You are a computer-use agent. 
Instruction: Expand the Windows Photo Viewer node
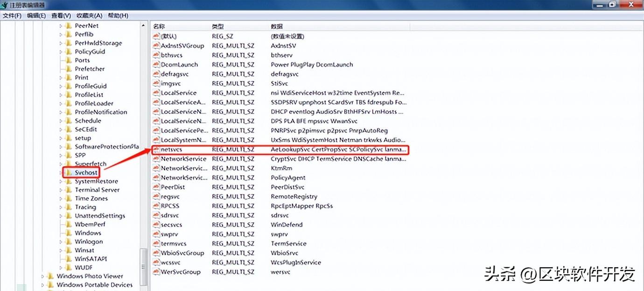(43, 276)
